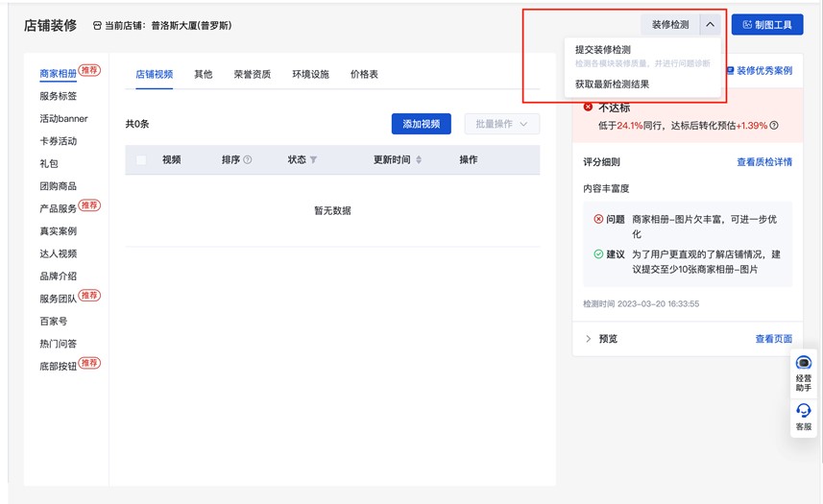Open 查看质检详情 link
823x504 pixels.
763,162
